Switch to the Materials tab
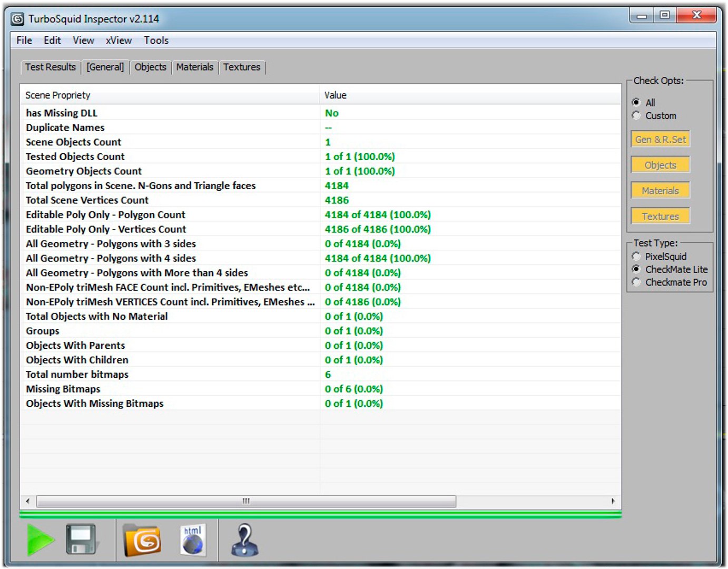 pos(195,67)
